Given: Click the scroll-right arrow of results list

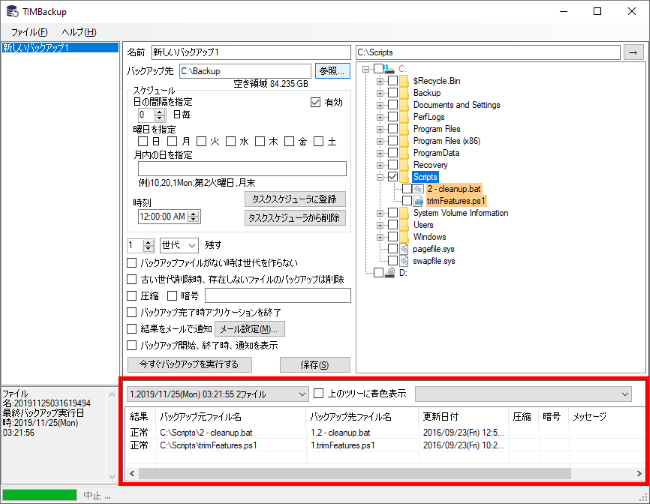Looking at the screenshot, I should [639, 473].
